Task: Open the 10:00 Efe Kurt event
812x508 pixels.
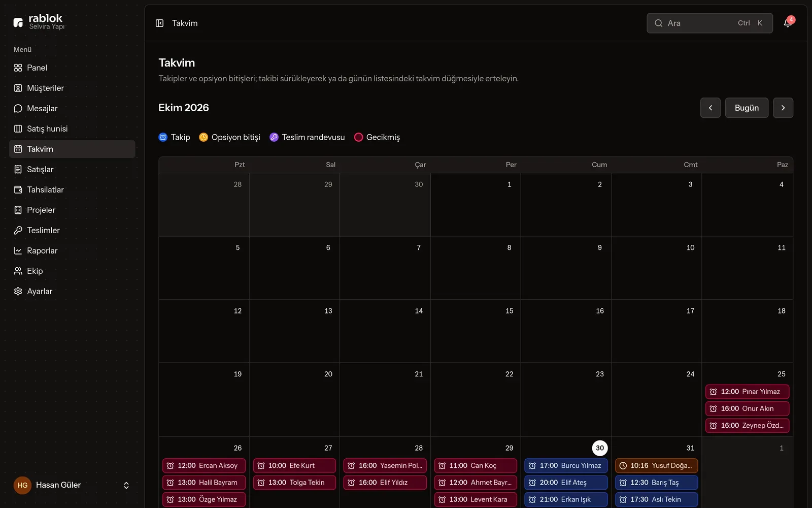Action: tap(294, 466)
